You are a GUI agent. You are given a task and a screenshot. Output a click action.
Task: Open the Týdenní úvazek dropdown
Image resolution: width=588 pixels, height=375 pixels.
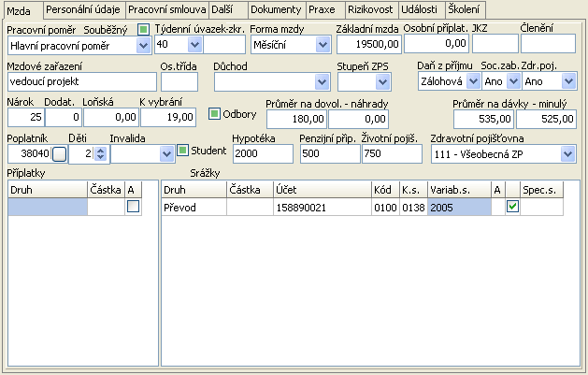click(x=194, y=45)
